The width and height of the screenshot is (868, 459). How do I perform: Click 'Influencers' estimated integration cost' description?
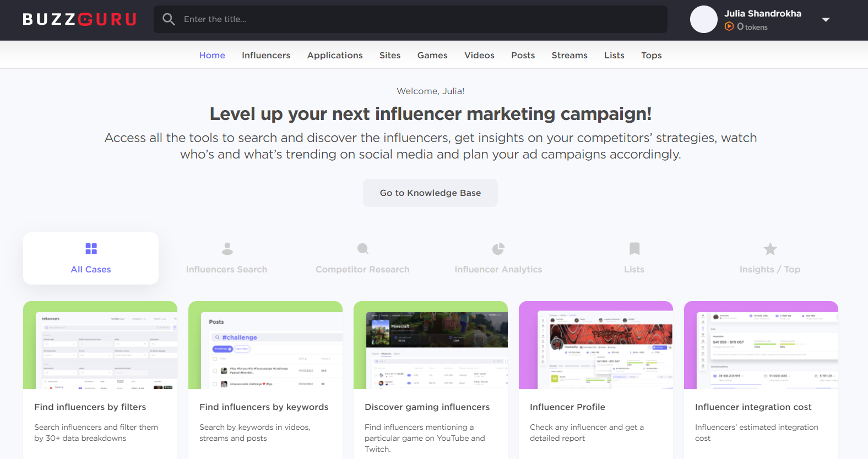[x=757, y=433]
